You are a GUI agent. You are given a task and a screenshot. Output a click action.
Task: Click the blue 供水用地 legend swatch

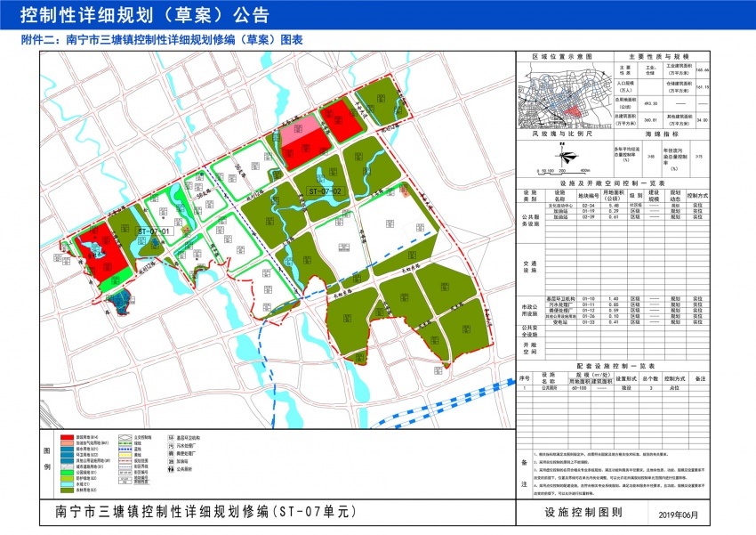(67, 450)
